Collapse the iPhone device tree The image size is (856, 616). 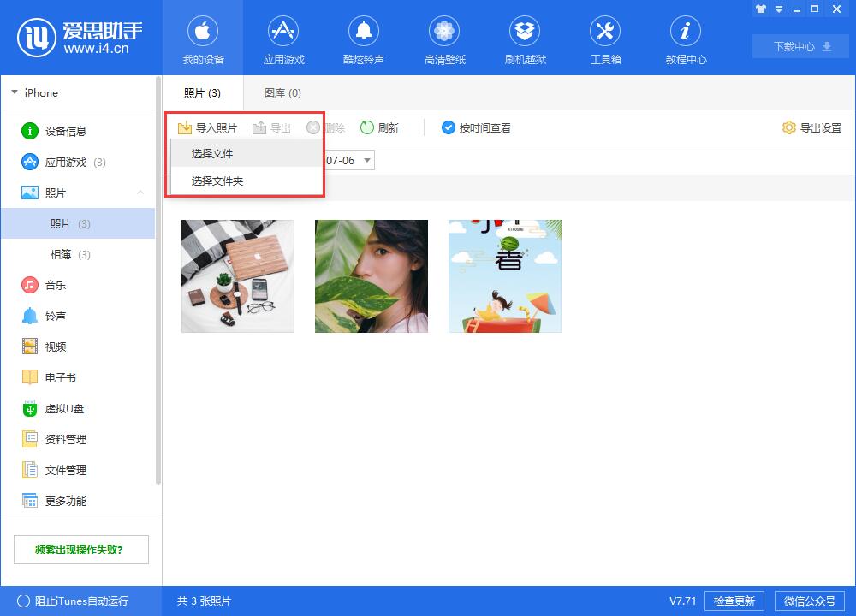(x=15, y=92)
